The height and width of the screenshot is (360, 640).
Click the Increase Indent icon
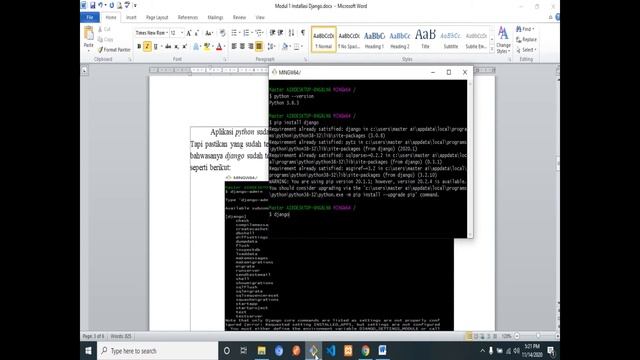[x=280, y=33]
